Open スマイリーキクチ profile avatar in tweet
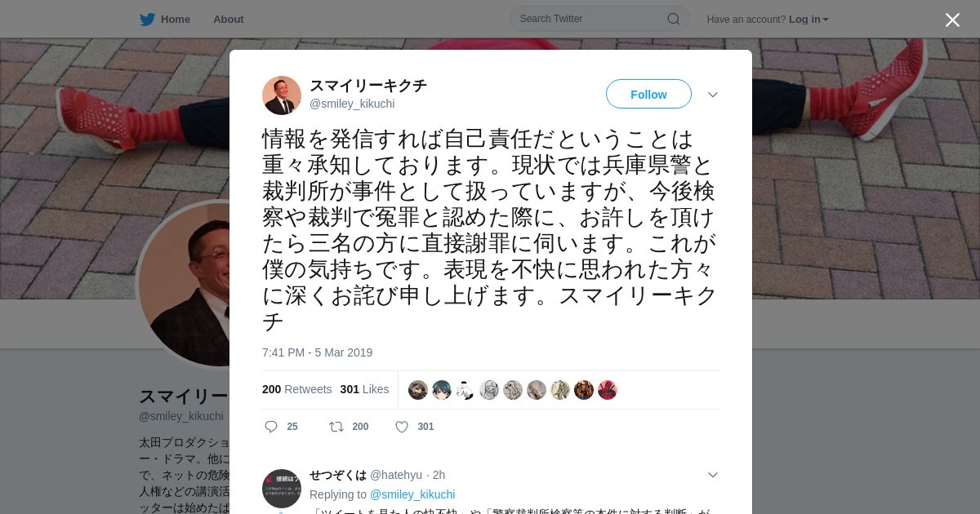The image size is (980, 514). point(282,95)
